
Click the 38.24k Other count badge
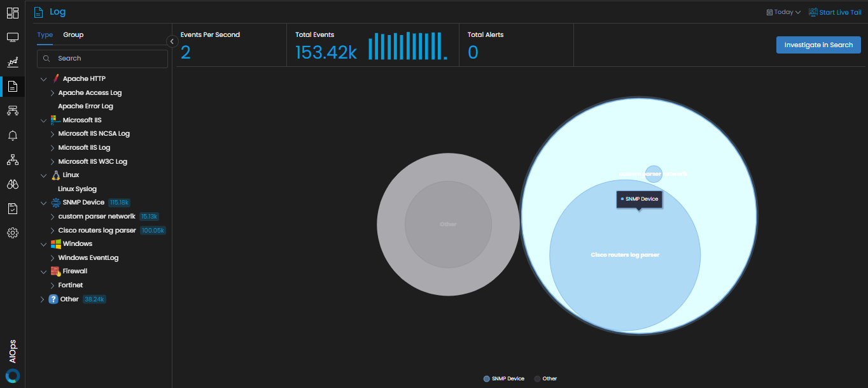click(94, 299)
